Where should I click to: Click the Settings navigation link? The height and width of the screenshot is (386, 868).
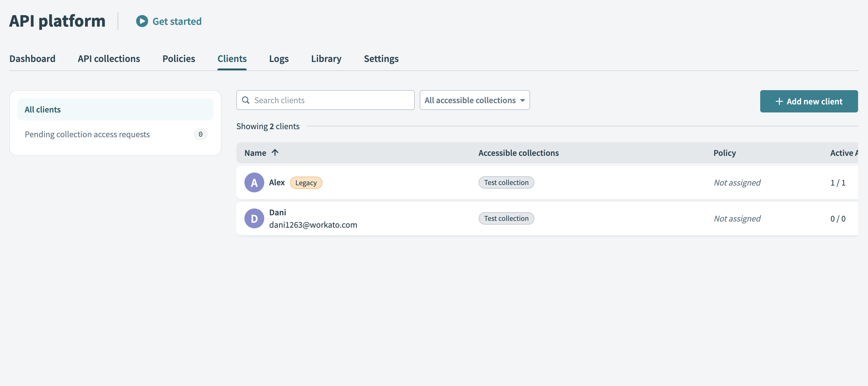click(x=381, y=57)
